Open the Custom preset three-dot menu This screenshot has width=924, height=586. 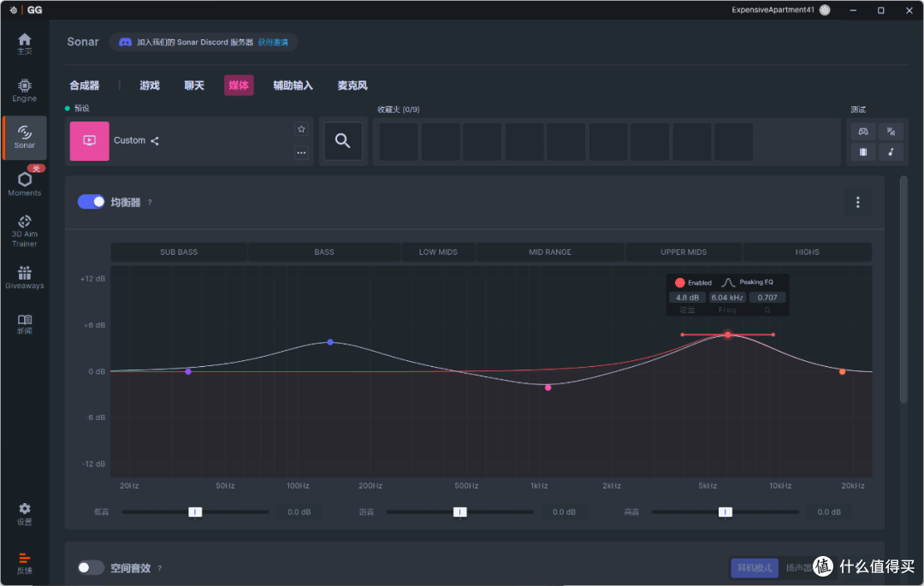tap(301, 152)
